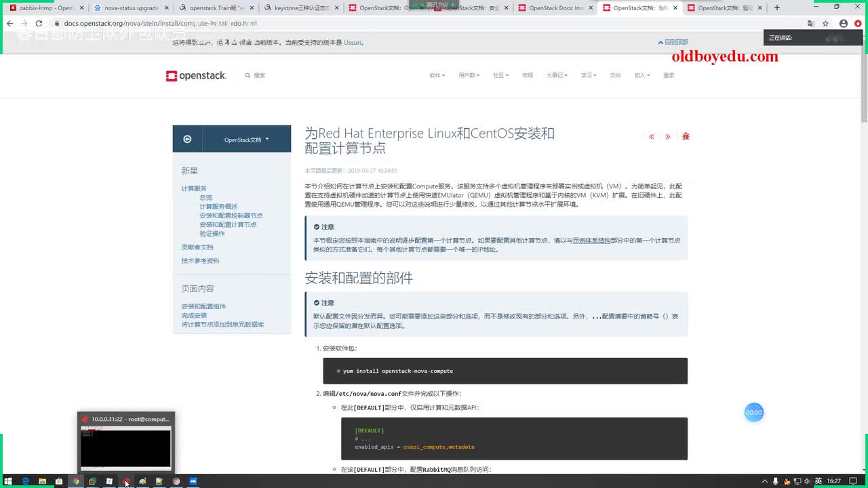Click the blue taskbar app icon at the far right

pos(193,481)
